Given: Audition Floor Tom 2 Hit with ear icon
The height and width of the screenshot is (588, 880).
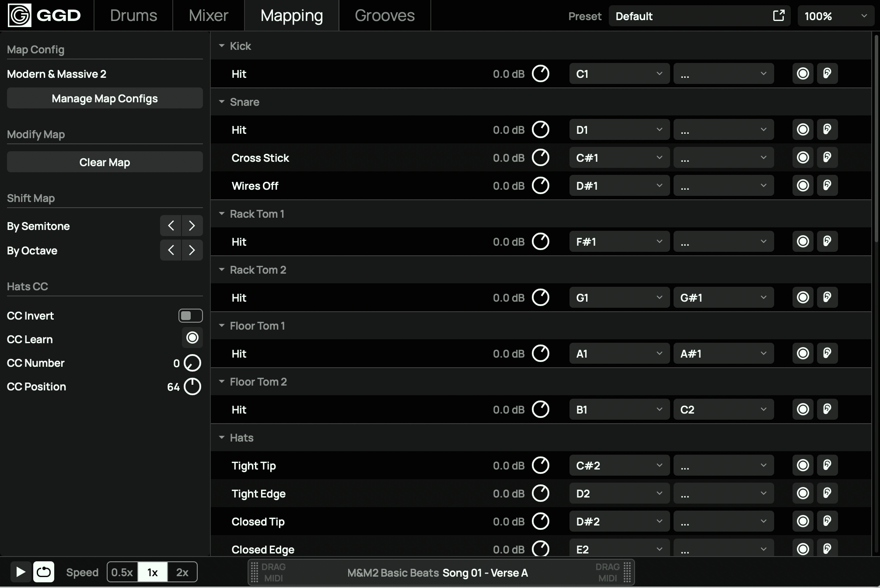Looking at the screenshot, I should [x=827, y=409].
